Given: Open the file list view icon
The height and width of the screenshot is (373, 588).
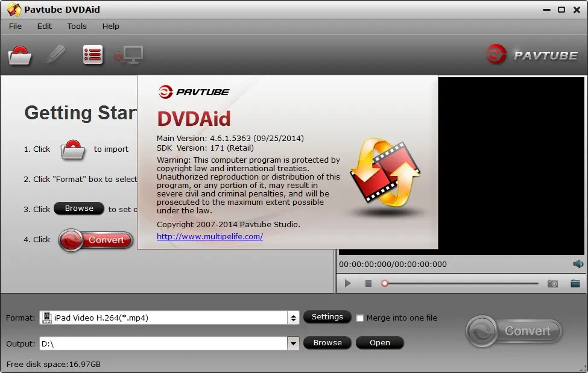Looking at the screenshot, I should click(93, 55).
